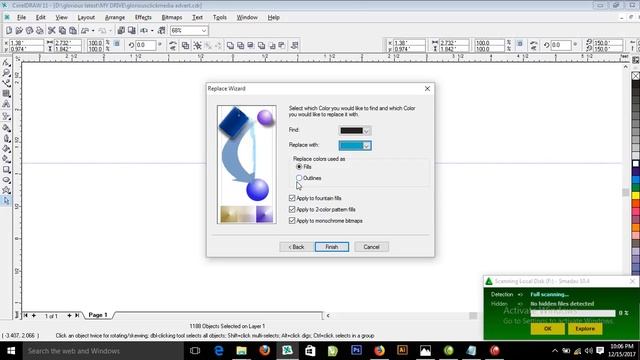Image resolution: width=640 pixels, height=360 pixels.
Task: Click the Mirror buttons icon on property bar
Action: (x=173, y=45)
